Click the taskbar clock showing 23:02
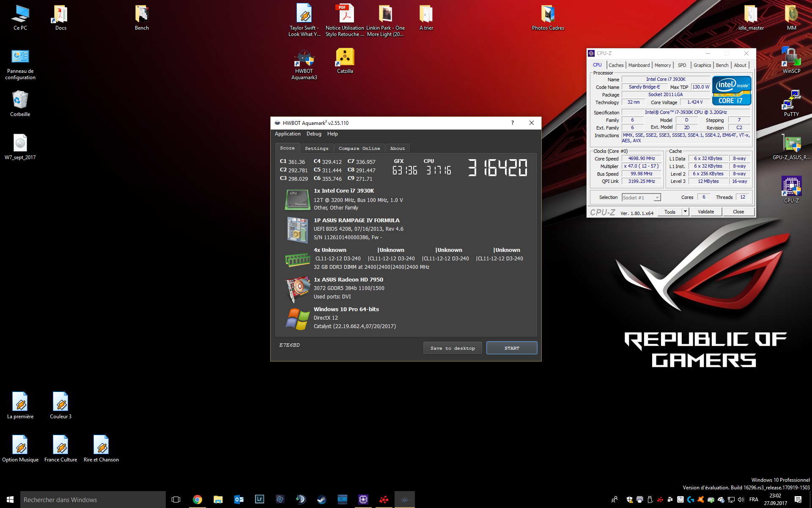812x508 pixels. click(775, 500)
